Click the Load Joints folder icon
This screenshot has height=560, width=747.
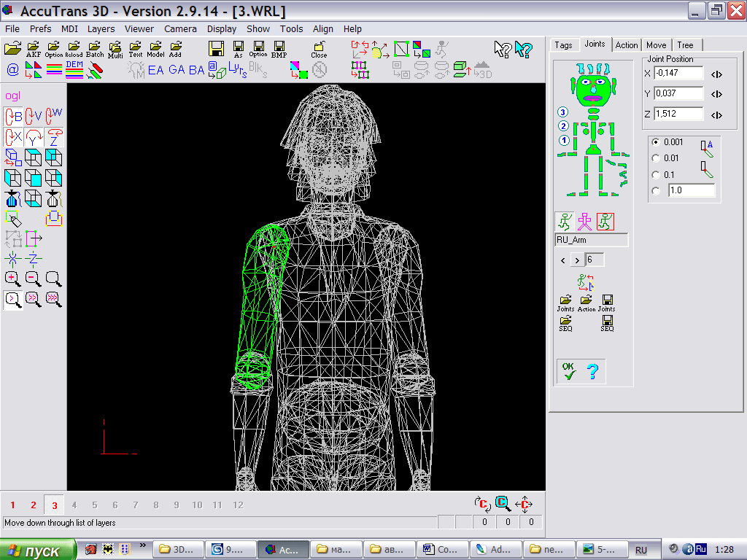point(565,303)
